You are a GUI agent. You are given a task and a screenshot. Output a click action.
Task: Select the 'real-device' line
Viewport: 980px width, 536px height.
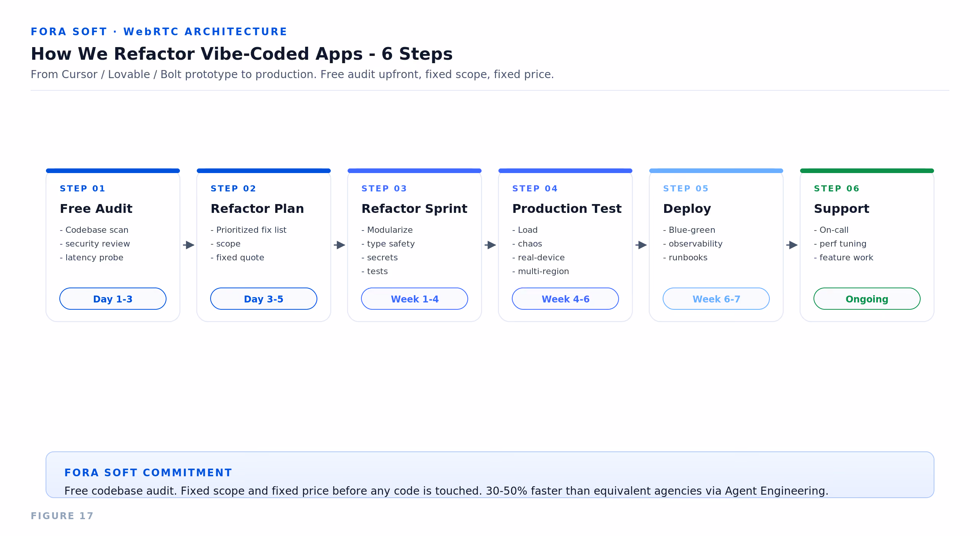pyautogui.click(x=539, y=257)
